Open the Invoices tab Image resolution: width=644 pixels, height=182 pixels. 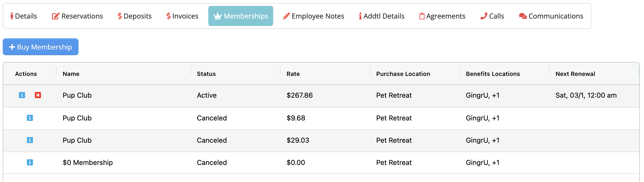(x=182, y=16)
